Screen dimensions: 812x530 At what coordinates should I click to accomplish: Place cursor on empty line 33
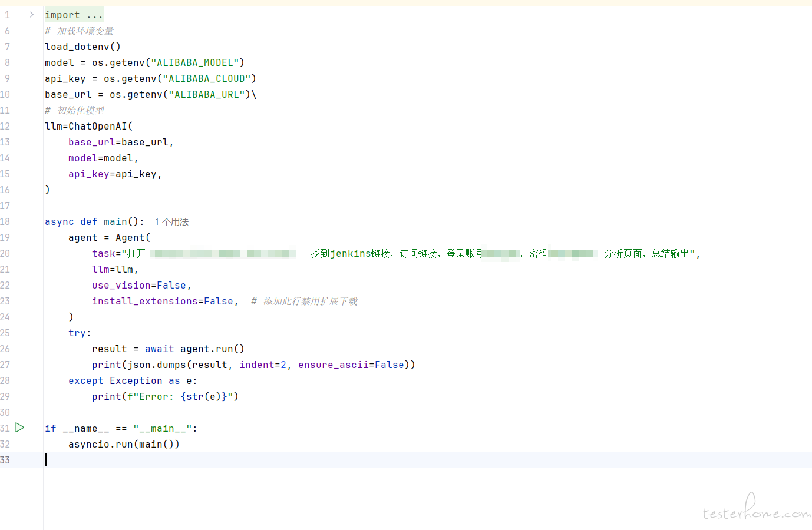pyautogui.click(x=236, y=460)
